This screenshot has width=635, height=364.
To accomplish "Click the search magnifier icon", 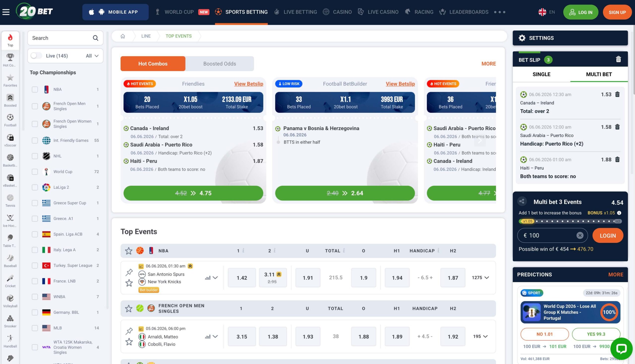I will pyautogui.click(x=95, y=38).
